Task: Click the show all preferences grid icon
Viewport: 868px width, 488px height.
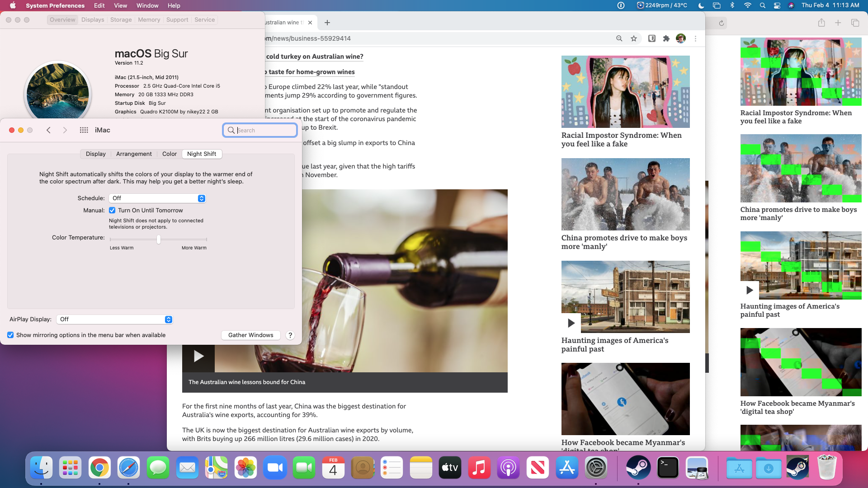Action: [84, 130]
